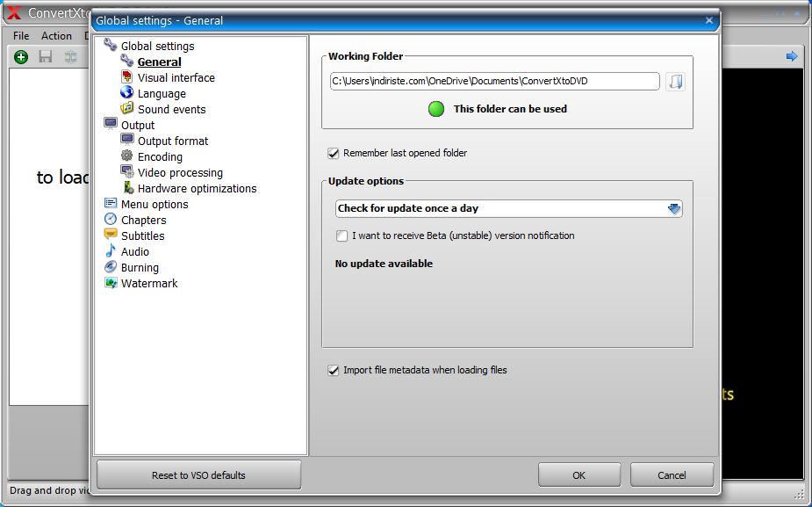Select Menu options tree item
This screenshot has width=812, height=507.
[154, 204]
